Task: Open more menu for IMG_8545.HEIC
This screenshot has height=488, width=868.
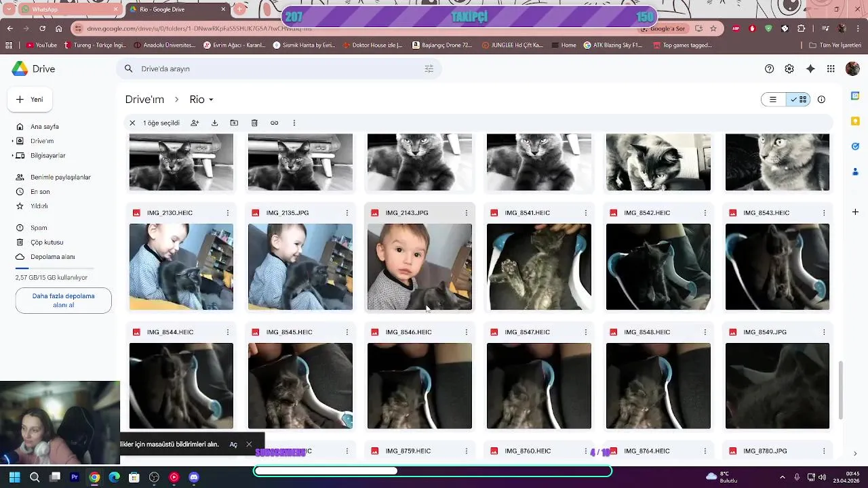Action: pyautogui.click(x=347, y=332)
